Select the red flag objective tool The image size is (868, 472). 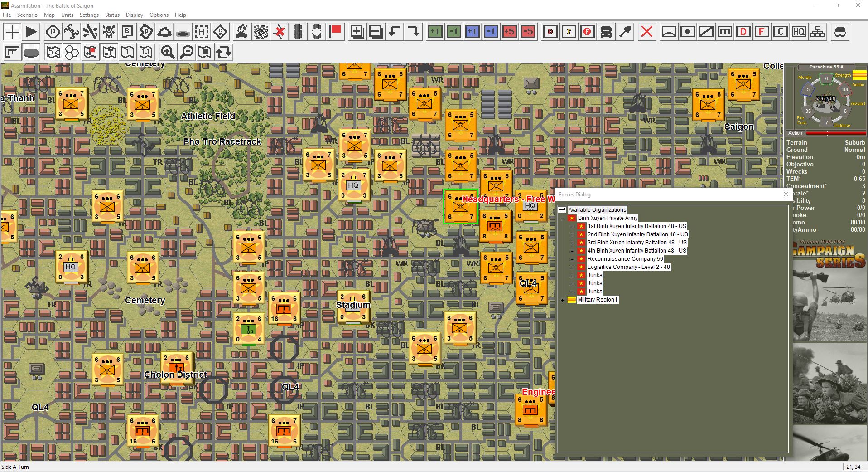tap(335, 32)
